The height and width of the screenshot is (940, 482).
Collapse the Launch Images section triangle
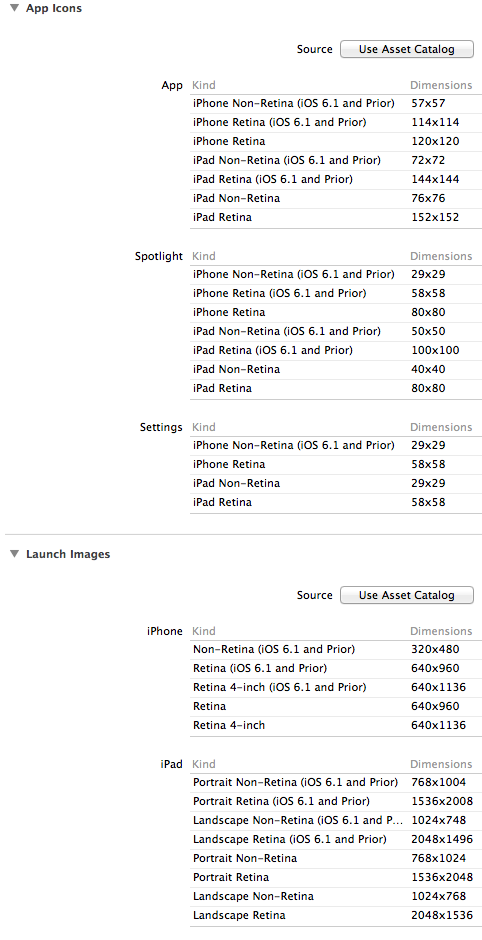pyautogui.click(x=14, y=554)
